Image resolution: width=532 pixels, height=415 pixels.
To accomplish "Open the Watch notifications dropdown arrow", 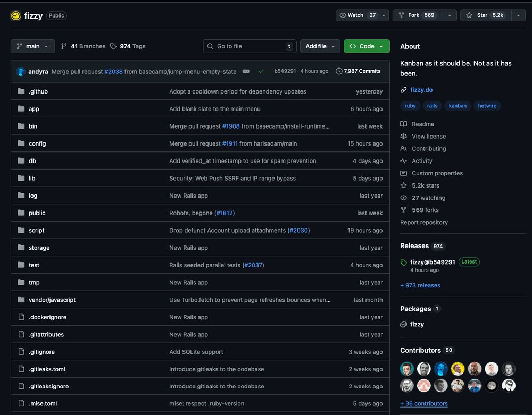I will click(x=384, y=15).
